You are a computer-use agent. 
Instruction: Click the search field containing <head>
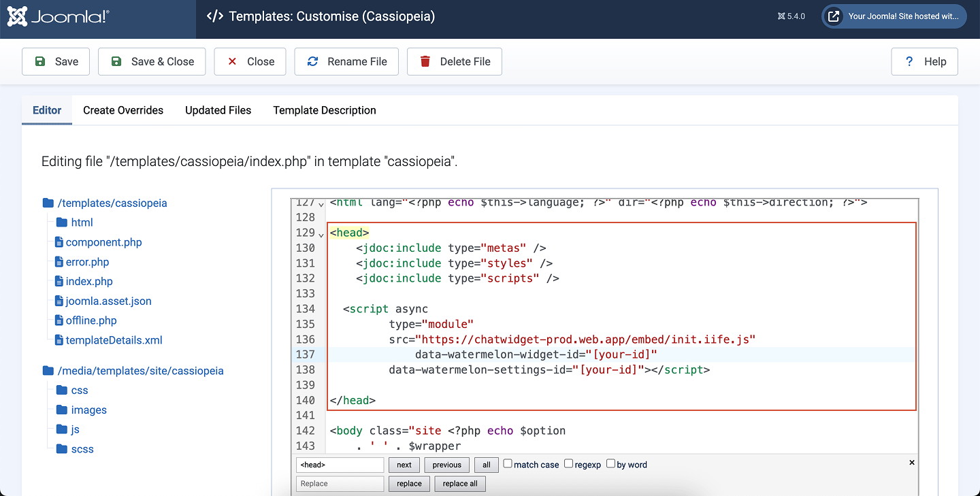pyautogui.click(x=340, y=465)
